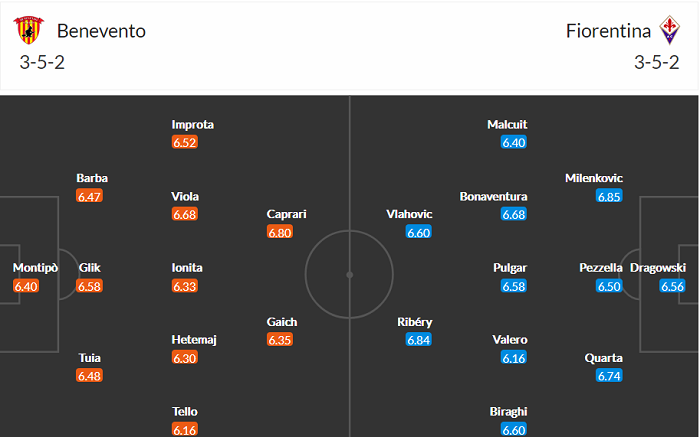The width and height of the screenshot is (700, 437).
Task: Click the Benevento club crest icon
Action: point(30,30)
